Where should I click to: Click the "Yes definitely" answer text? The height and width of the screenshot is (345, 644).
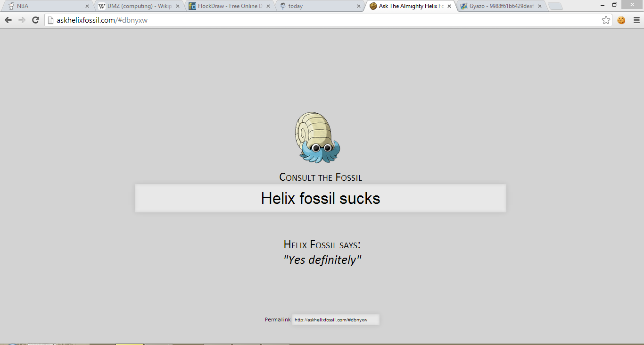pos(322,260)
